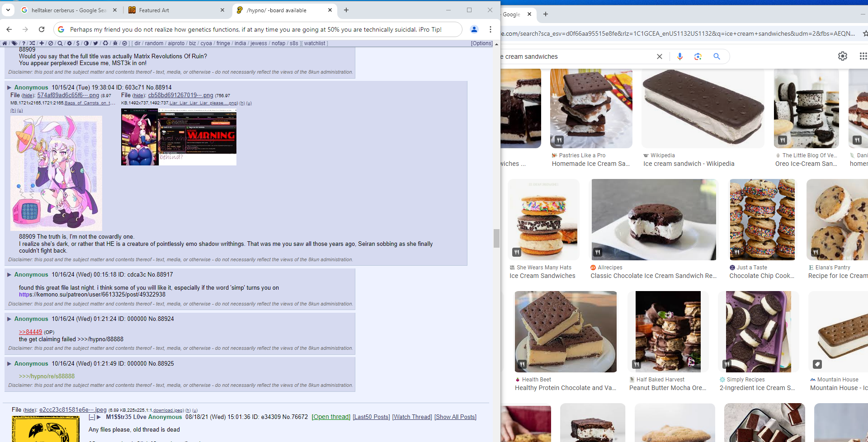The height and width of the screenshot is (442, 868).
Task: Open the question mark help icon
Action: click(24, 43)
